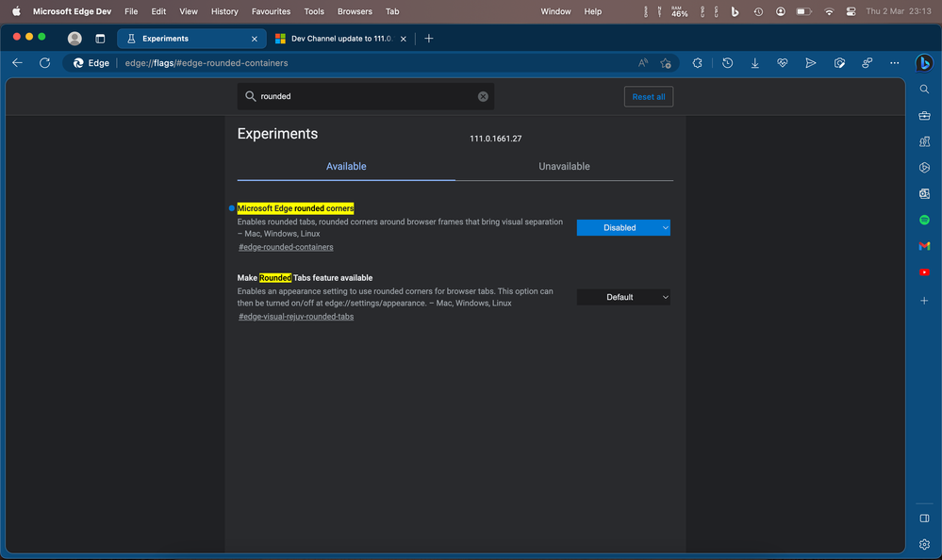The width and height of the screenshot is (942, 560).
Task: Open Gmail in the sidebar
Action: coord(924,246)
